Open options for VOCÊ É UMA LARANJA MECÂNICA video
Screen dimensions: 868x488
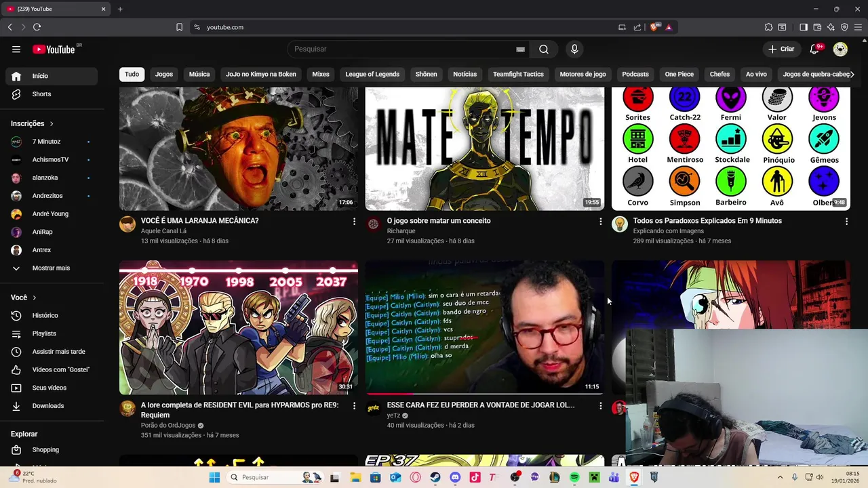point(354,221)
